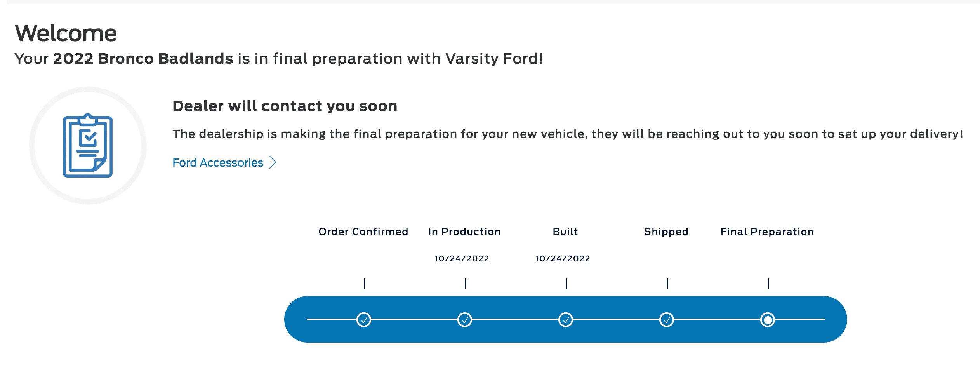Click the In Production date 10/24/2022
Image resolution: width=980 pixels, height=383 pixels.
(x=462, y=259)
